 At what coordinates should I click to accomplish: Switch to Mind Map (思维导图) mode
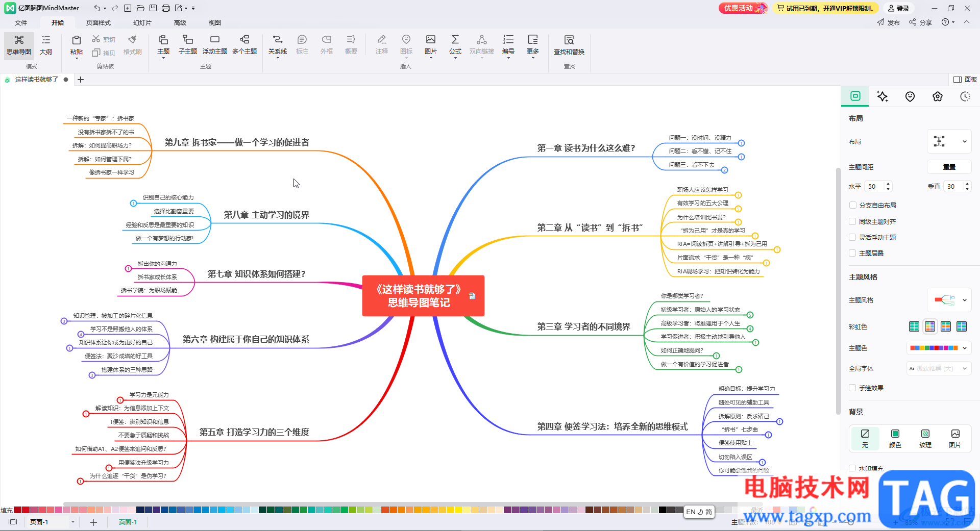tap(19, 45)
